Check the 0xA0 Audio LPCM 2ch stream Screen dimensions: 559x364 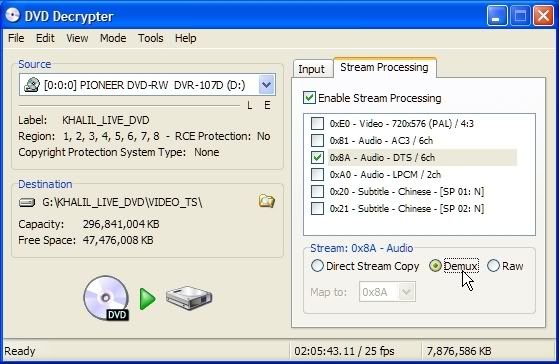click(317, 174)
